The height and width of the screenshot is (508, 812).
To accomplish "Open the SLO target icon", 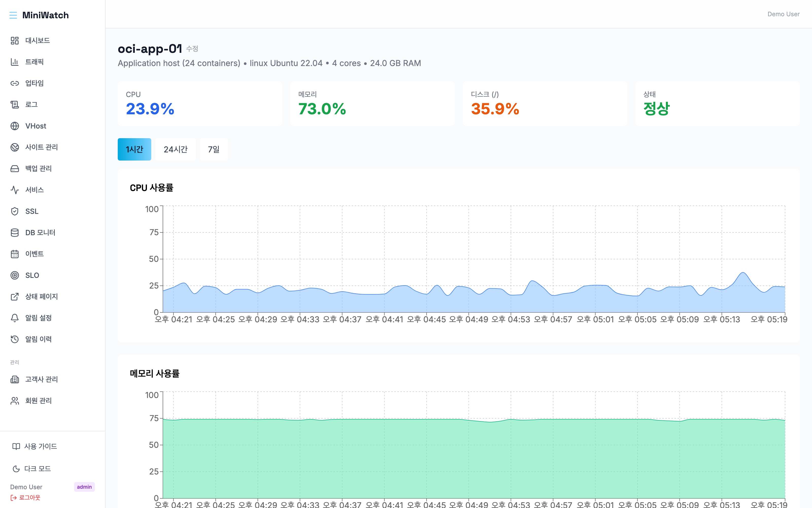I will click(14, 275).
